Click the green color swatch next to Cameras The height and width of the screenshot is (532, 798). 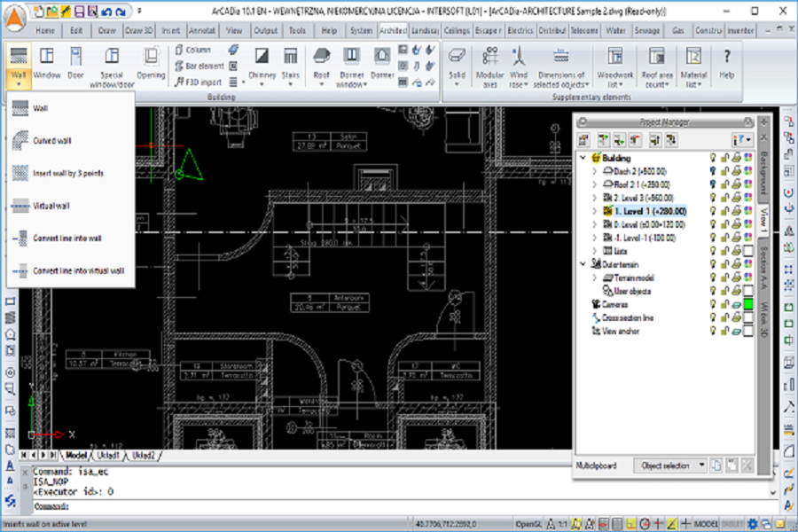pyautogui.click(x=750, y=303)
